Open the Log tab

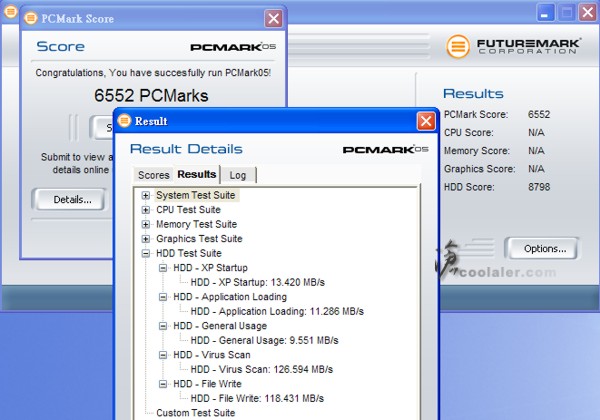tap(237, 175)
